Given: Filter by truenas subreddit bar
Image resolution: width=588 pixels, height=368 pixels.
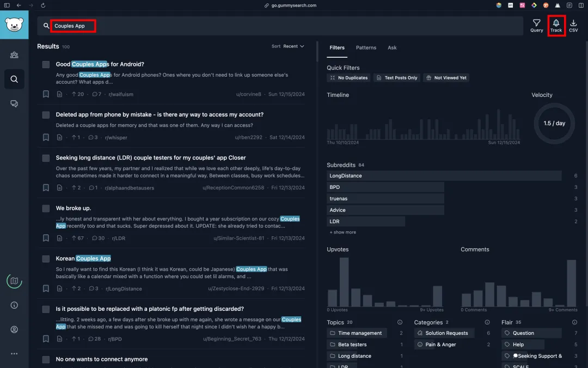Looking at the screenshot, I should [x=385, y=199].
